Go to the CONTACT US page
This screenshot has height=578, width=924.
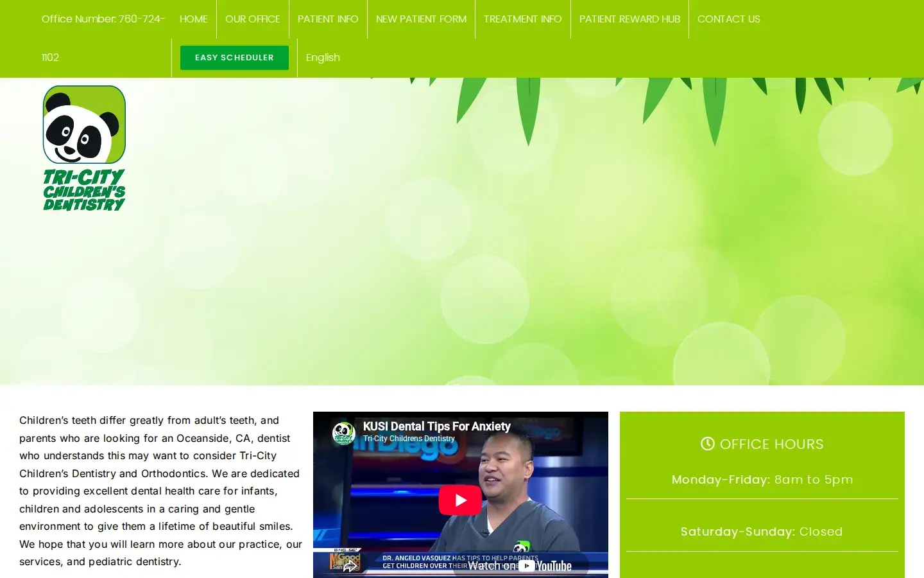tap(728, 19)
